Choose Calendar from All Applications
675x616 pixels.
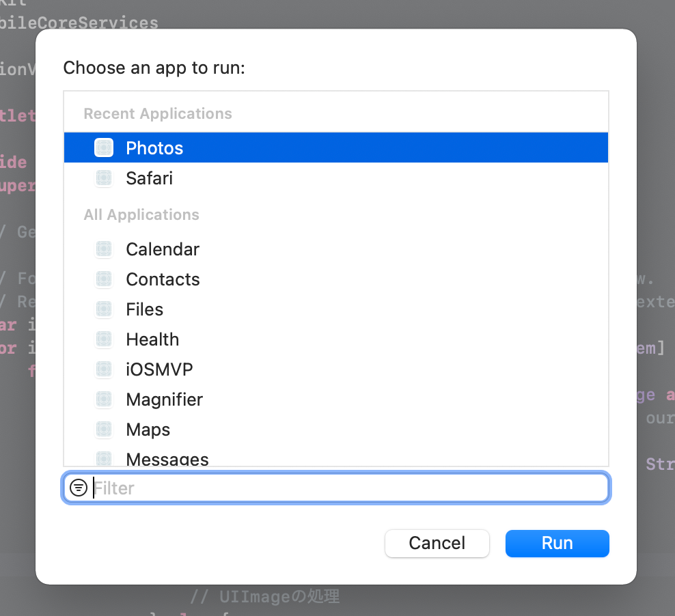click(x=335, y=249)
